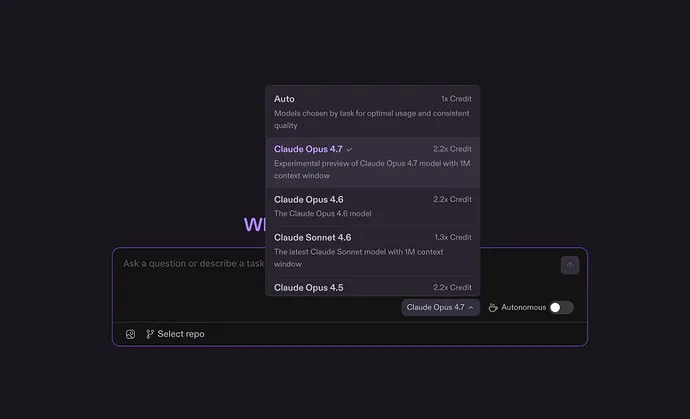Pick Claude Sonnet 4.6 model
The height and width of the screenshot is (419, 690).
pyautogui.click(x=372, y=250)
